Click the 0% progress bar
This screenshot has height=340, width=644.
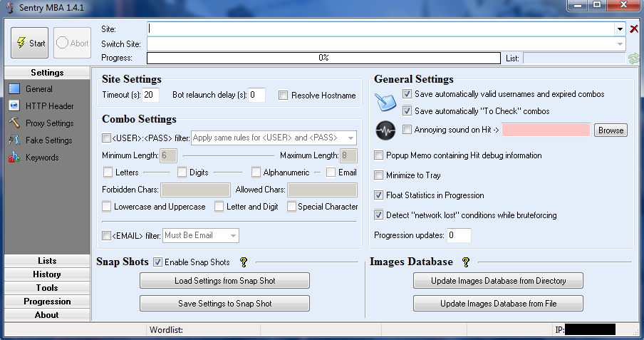(x=323, y=58)
